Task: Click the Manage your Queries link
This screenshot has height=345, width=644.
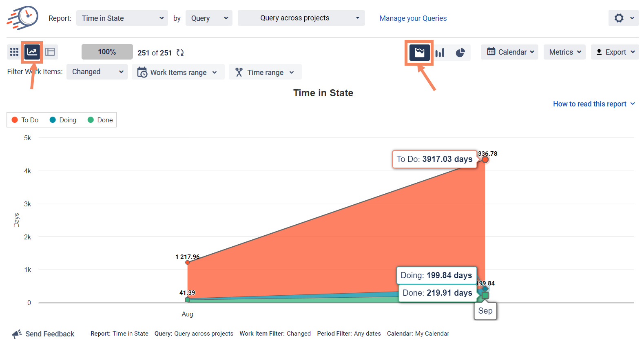Action: 413,18
